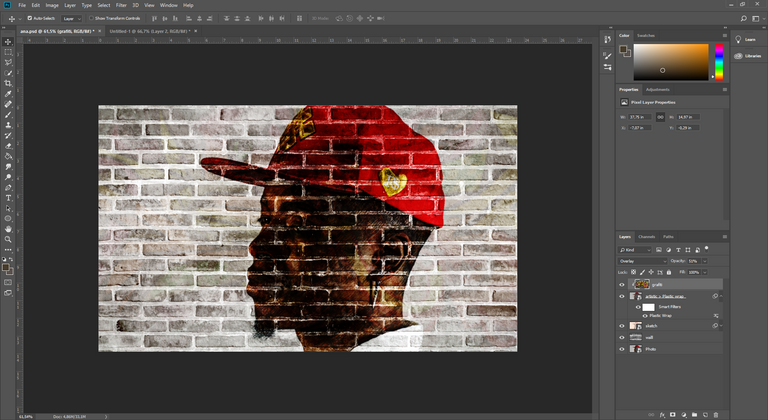The height and width of the screenshot is (420, 768).
Task: Switch to the Adjustments tab
Action: click(x=657, y=90)
